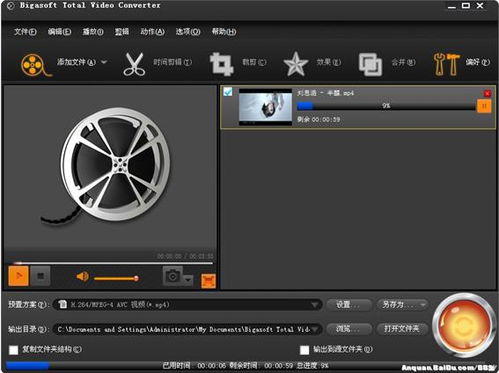Image resolution: width=499 pixels, height=373 pixels.
Task: Open the 预置方案 profile dropdown
Action: (x=315, y=305)
